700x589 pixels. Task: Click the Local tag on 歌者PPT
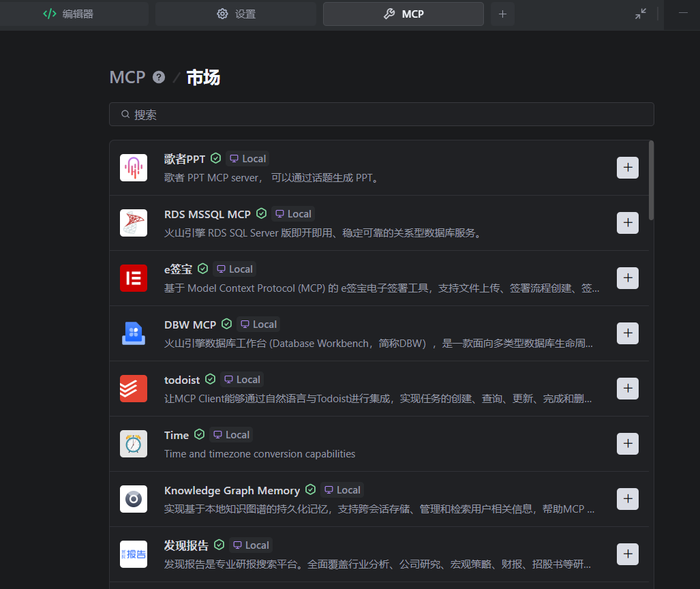(248, 159)
